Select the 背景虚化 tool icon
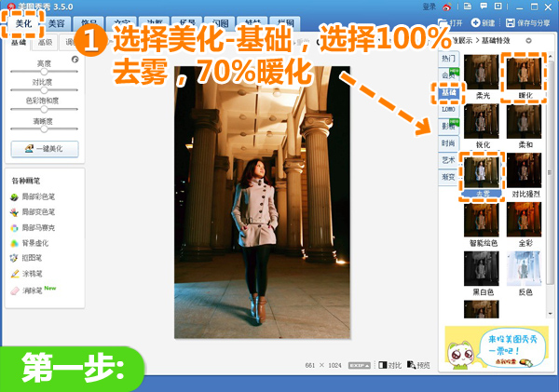This screenshot has height=392, width=559. click(x=14, y=243)
